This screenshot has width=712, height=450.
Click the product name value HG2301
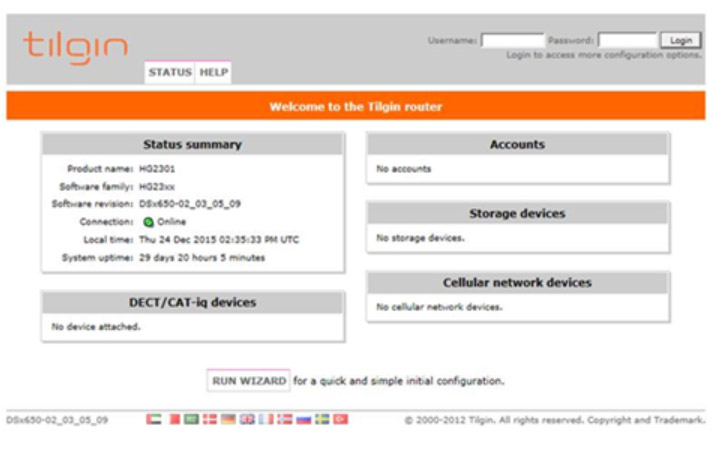pyautogui.click(x=157, y=169)
